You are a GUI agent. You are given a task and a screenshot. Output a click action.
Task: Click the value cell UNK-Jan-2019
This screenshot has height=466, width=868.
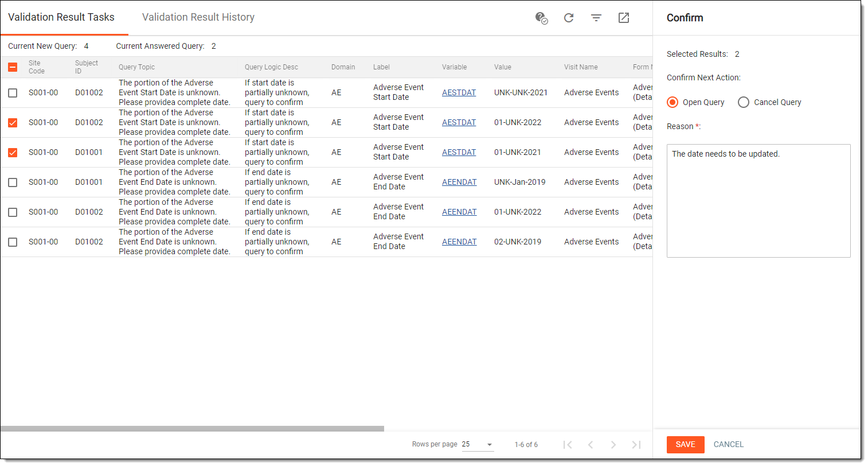pos(520,182)
